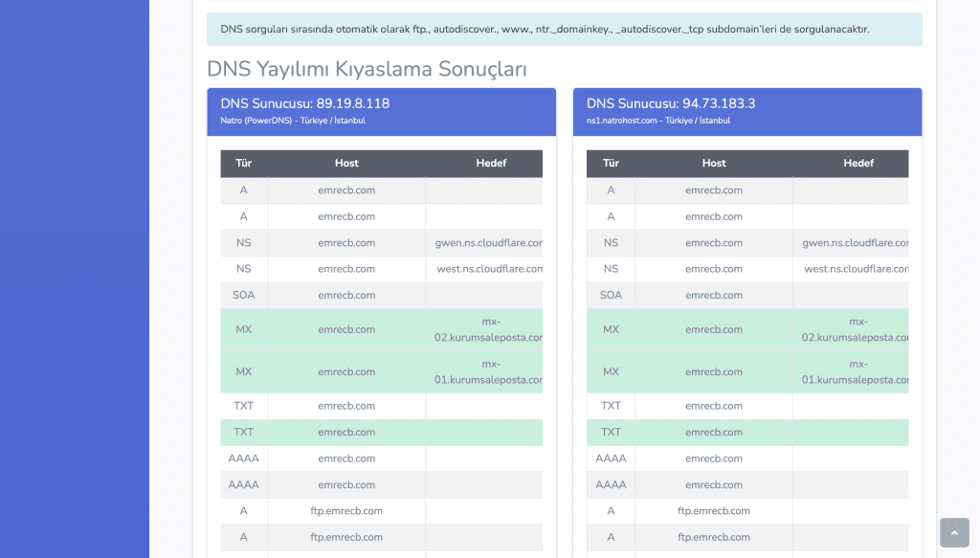Click the info banner about automatic subdomain queries
Screen dimensions: 980x558
click(564, 30)
